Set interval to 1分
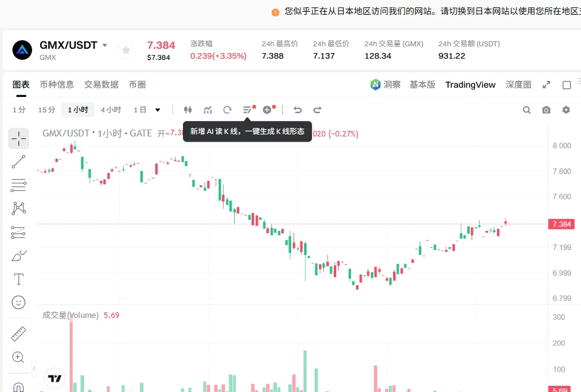 19,109
